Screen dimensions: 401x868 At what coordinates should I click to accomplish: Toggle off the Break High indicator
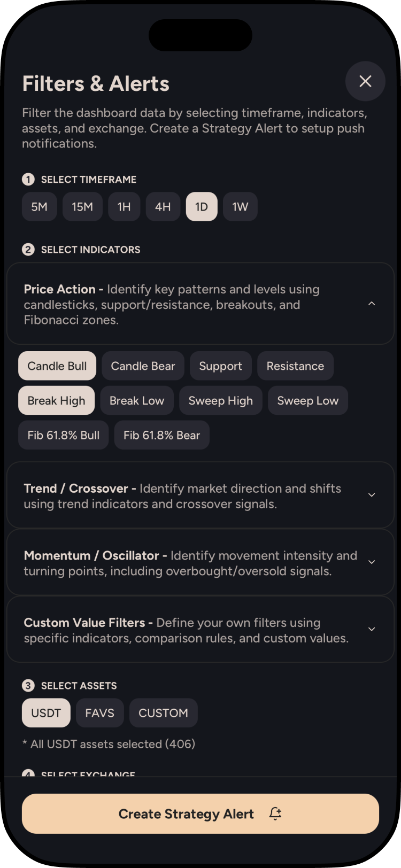pos(56,401)
